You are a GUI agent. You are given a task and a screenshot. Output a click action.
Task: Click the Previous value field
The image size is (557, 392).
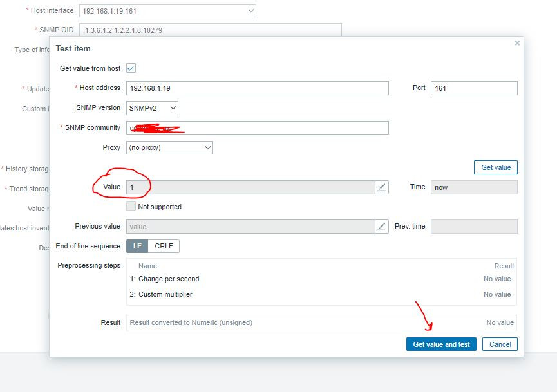tap(250, 226)
